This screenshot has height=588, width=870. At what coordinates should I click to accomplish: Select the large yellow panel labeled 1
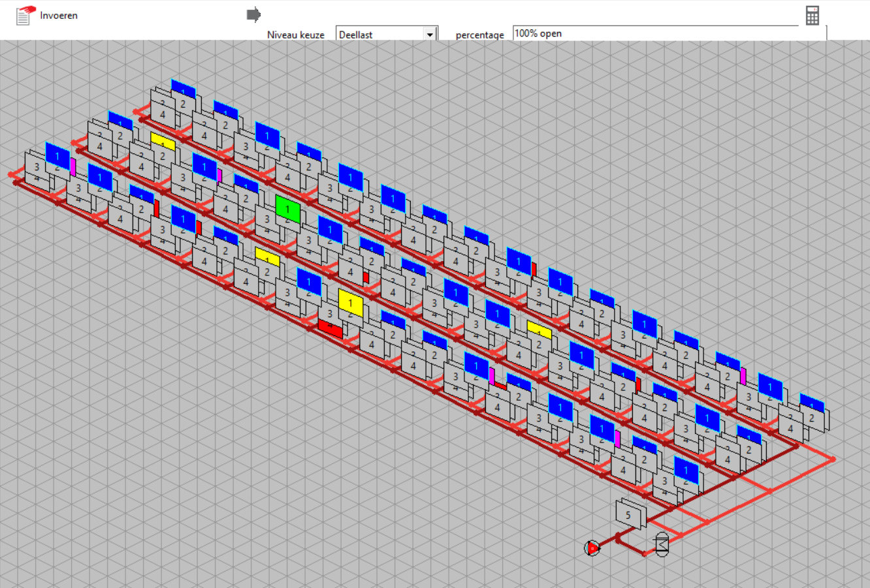tap(350, 303)
